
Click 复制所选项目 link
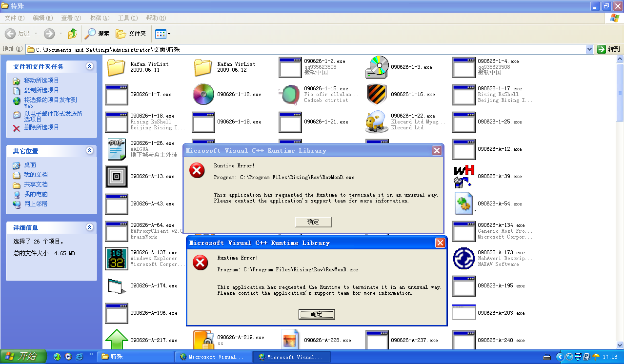coord(41,90)
